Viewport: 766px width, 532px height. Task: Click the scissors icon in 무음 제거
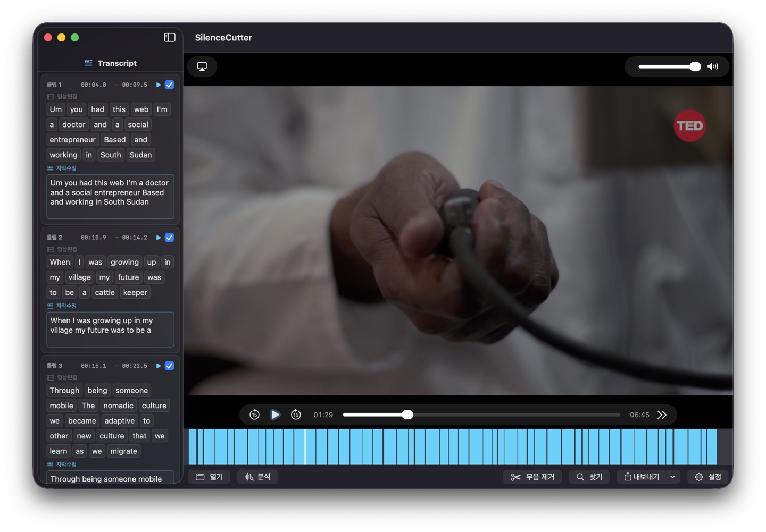(x=515, y=477)
